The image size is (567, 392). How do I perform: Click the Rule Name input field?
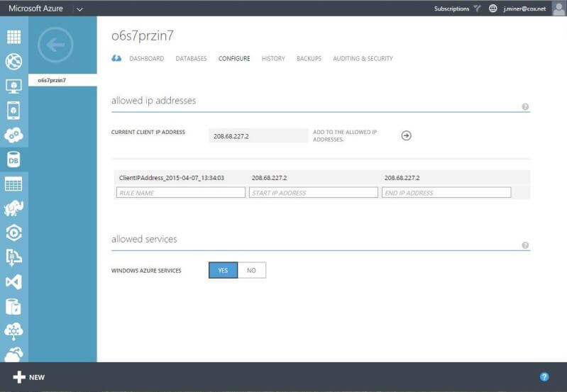(x=180, y=193)
